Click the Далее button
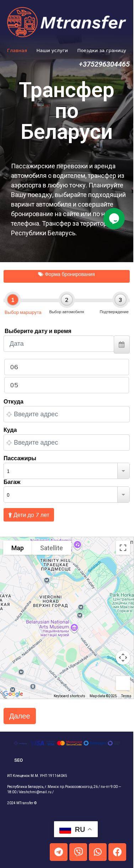 click(x=20, y=716)
